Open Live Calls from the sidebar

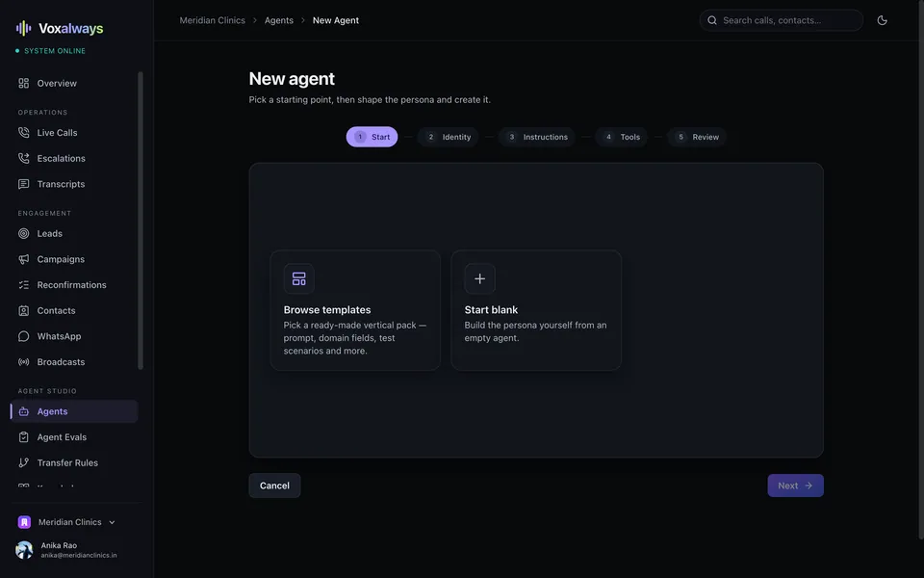coord(57,133)
